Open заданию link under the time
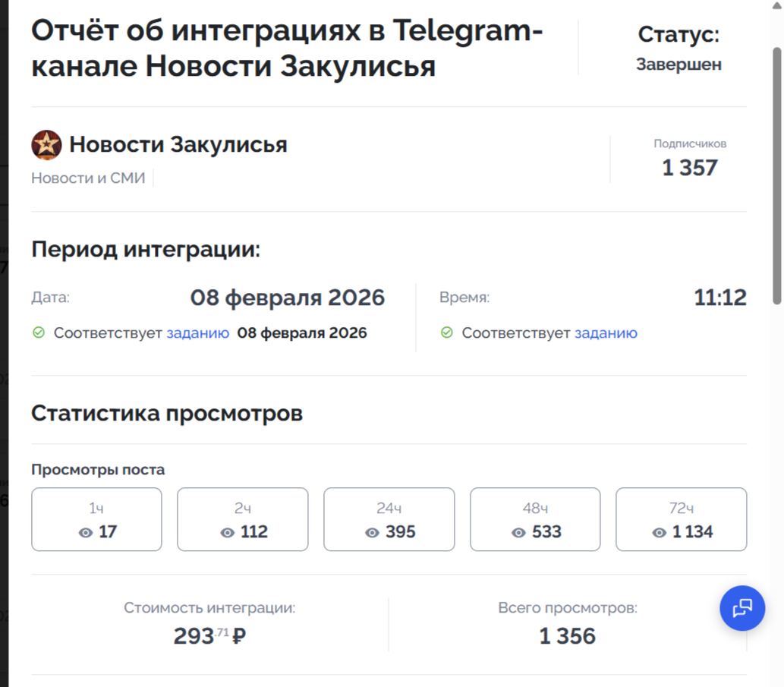The width and height of the screenshot is (784, 687). click(x=606, y=333)
